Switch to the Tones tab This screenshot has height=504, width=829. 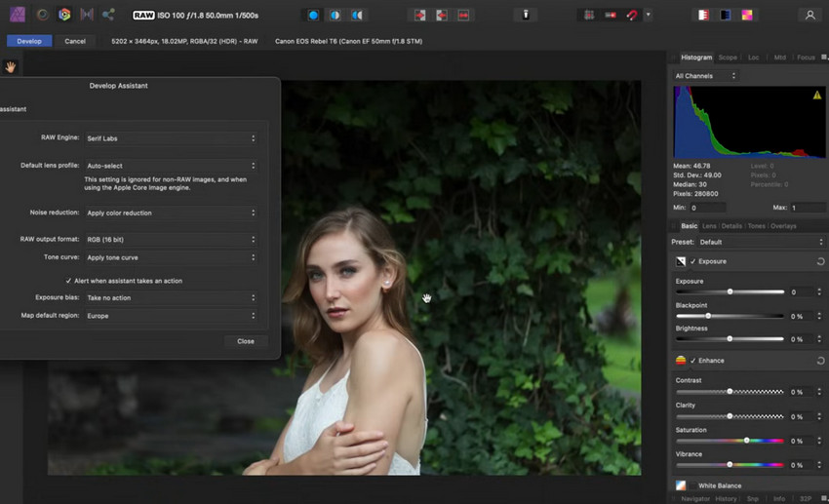pos(757,226)
